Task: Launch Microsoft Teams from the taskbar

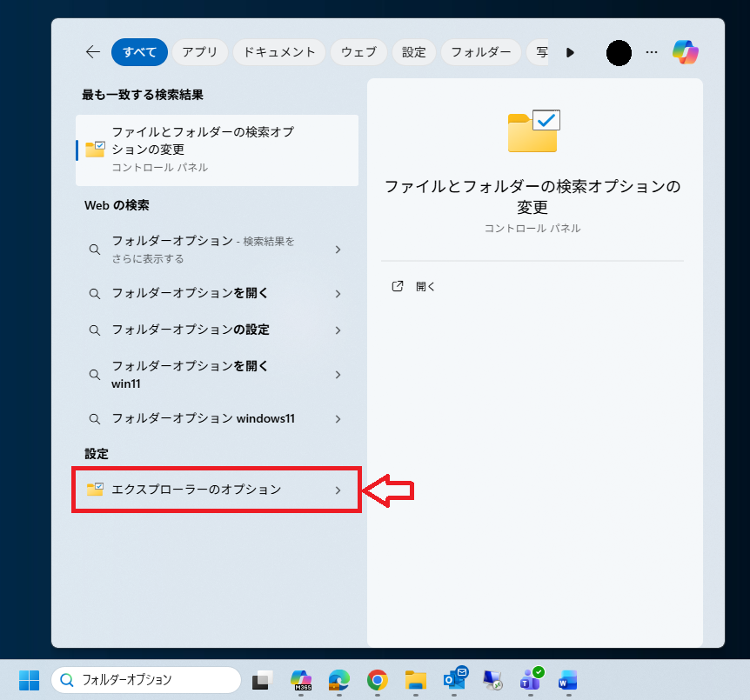Action: click(531, 681)
